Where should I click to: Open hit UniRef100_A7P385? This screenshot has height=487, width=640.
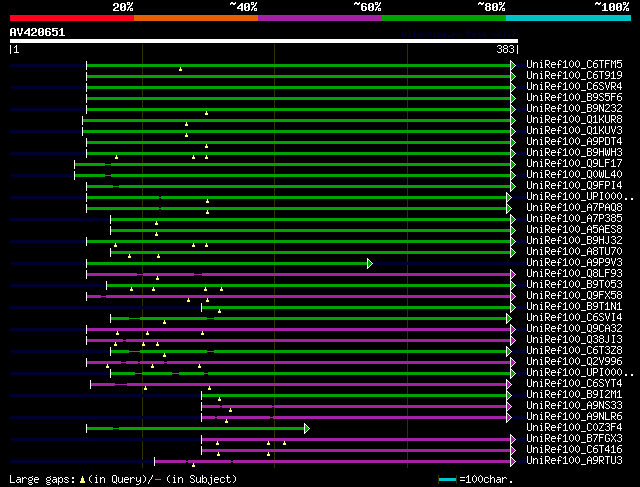pos(574,219)
